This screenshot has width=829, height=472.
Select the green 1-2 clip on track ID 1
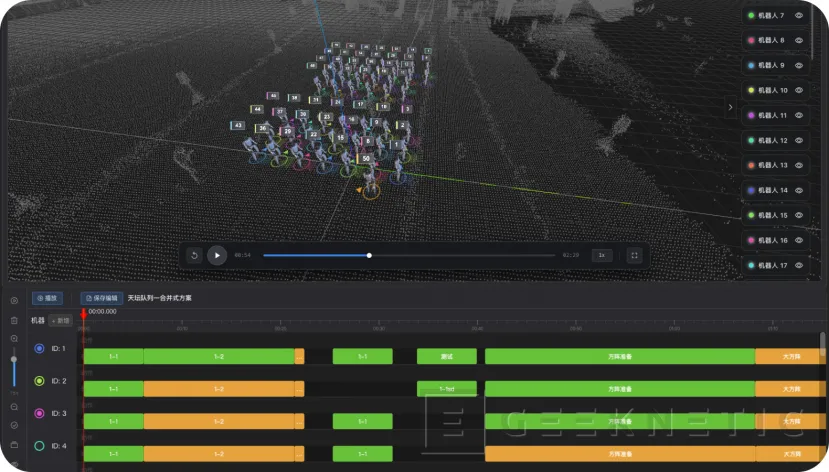click(219, 357)
